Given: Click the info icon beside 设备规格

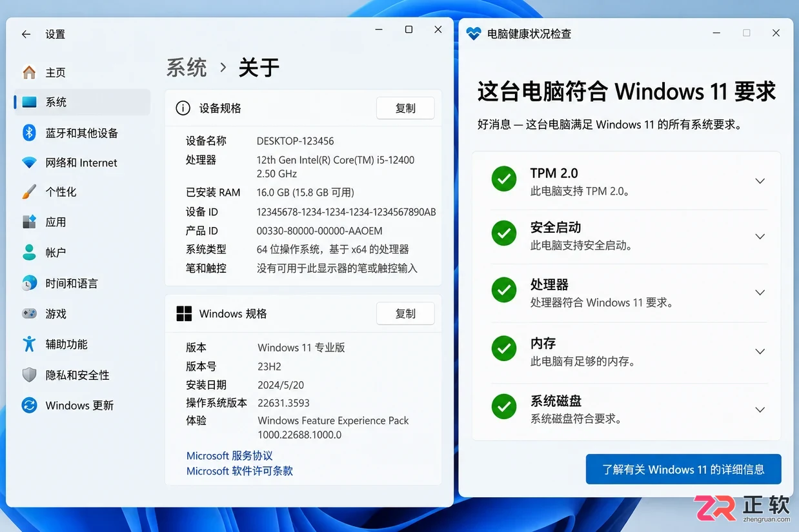Looking at the screenshot, I should click(x=183, y=108).
